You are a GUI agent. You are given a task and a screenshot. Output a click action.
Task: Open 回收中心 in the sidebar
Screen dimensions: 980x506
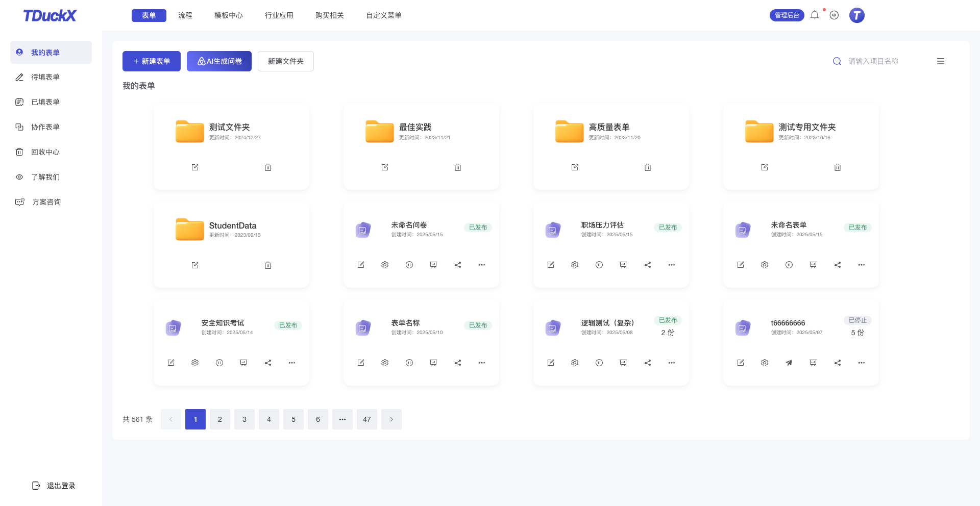click(x=45, y=152)
